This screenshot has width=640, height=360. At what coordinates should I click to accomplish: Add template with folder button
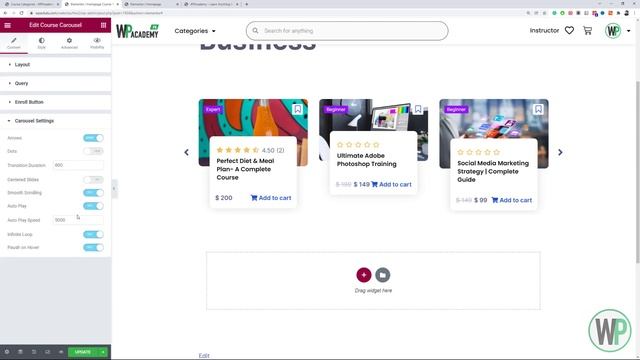point(382,275)
